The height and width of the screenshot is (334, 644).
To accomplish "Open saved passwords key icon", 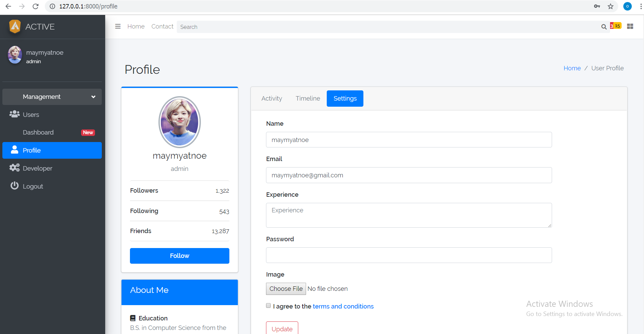I will [597, 6].
